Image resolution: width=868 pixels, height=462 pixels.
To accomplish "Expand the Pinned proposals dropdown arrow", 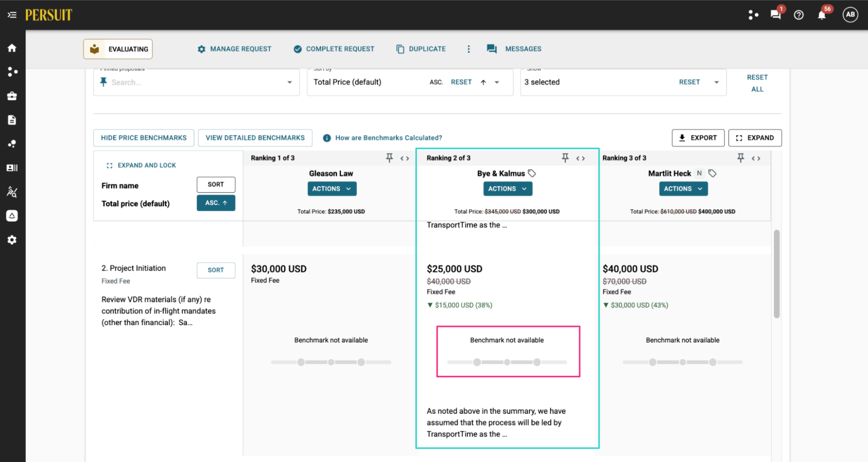I will click(x=289, y=82).
